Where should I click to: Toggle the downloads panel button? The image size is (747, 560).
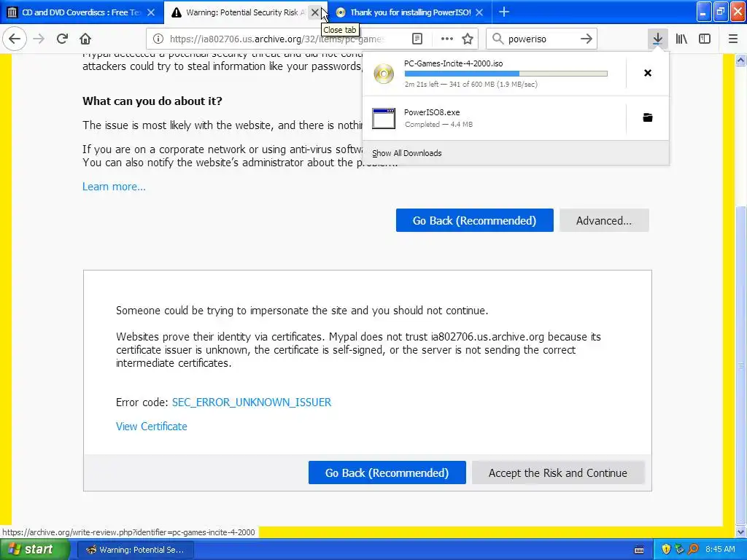coord(657,39)
